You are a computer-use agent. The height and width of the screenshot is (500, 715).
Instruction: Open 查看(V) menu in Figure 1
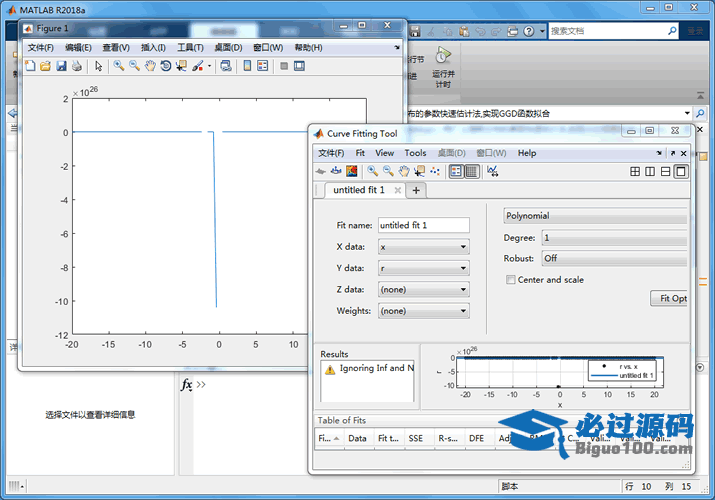(116, 47)
